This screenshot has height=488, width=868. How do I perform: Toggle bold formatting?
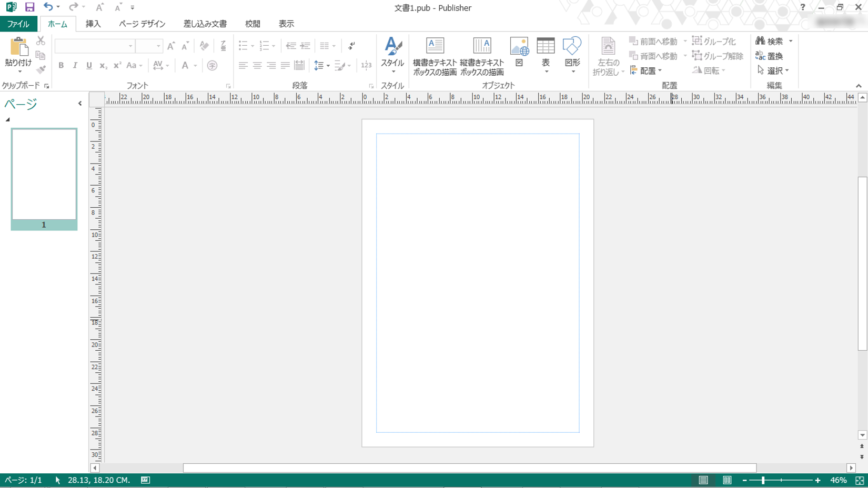coord(61,66)
